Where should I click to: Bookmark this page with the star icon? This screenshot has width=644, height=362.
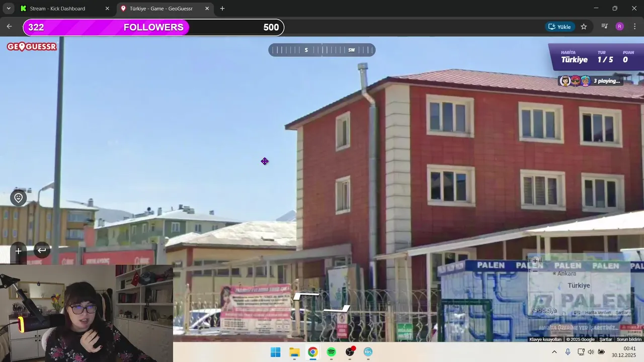click(584, 27)
